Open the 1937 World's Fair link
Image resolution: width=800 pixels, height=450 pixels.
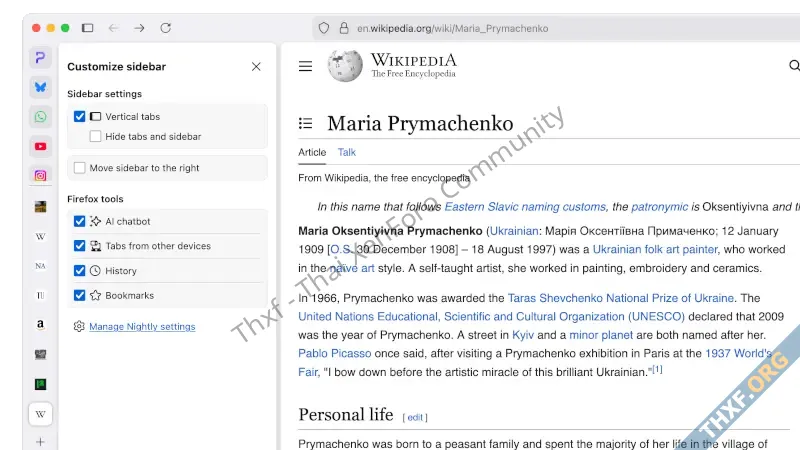click(738, 354)
